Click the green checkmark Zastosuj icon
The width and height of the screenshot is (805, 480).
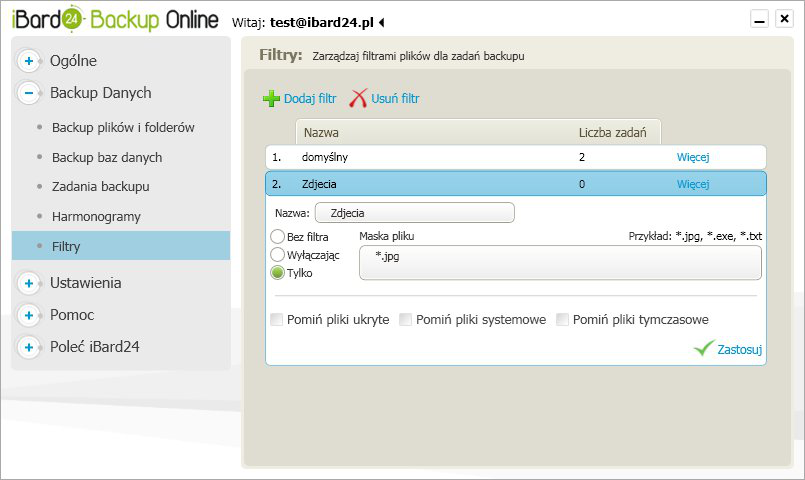click(x=704, y=348)
